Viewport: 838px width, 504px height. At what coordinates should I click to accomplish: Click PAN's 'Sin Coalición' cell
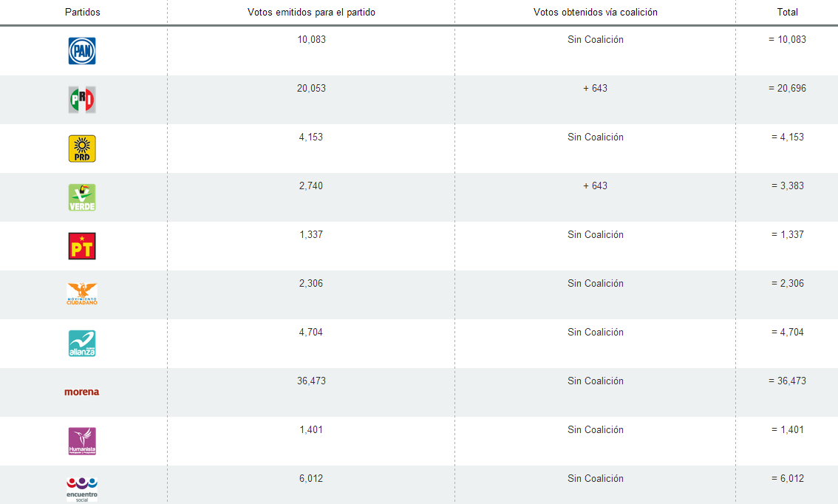pos(595,40)
